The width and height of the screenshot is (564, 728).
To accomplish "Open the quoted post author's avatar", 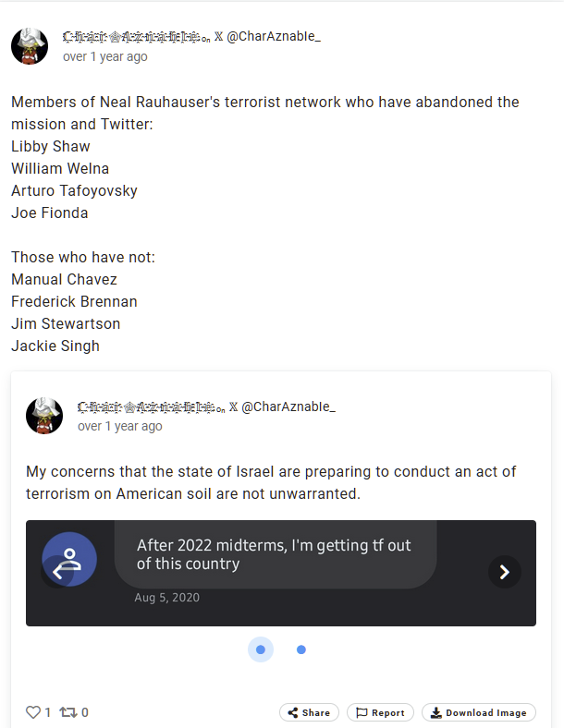I will pyautogui.click(x=44, y=416).
